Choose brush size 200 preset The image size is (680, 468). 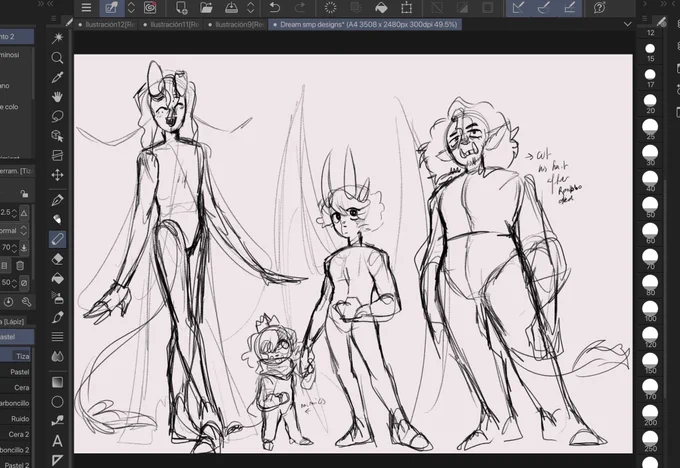(650, 415)
